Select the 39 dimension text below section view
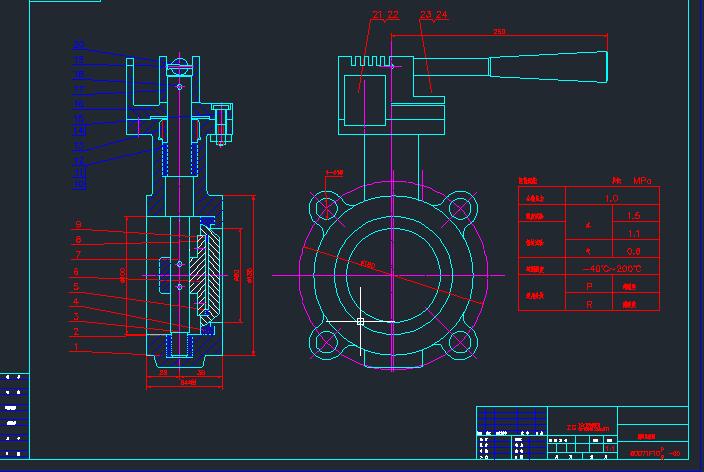 click(201, 372)
